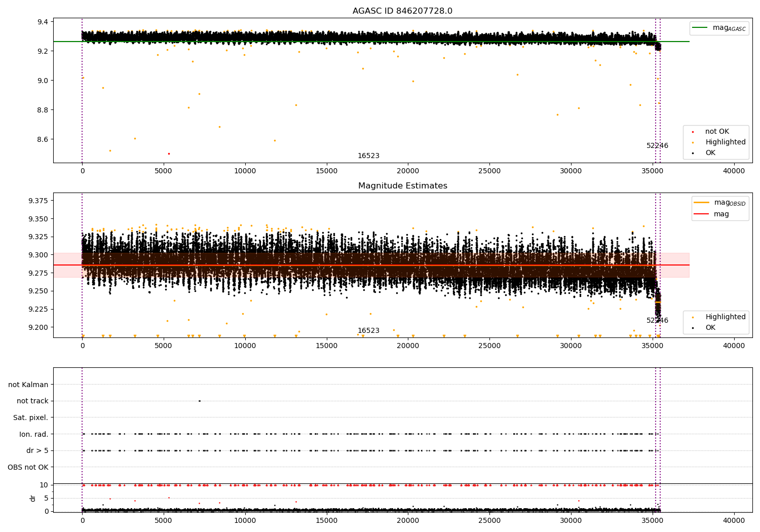
Task: Click the red 'mag' legend line in middle plot
Action: pyautogui.click(x=701, y=214)
